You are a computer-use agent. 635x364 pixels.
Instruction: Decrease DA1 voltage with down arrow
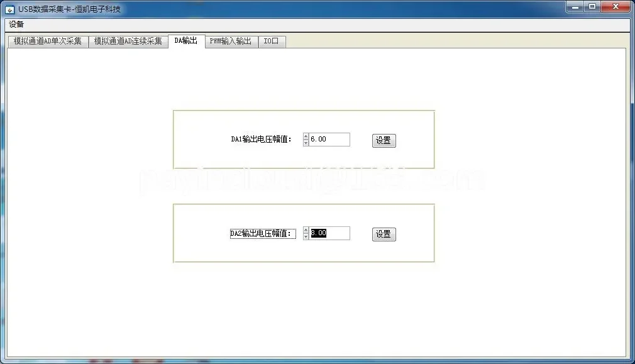[306, 143]
